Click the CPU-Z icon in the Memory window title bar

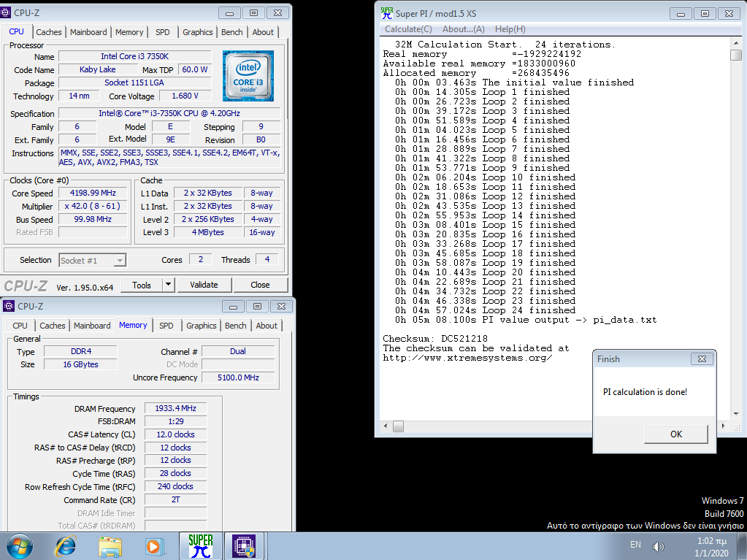pyautogui.click(x=9, y=306)
